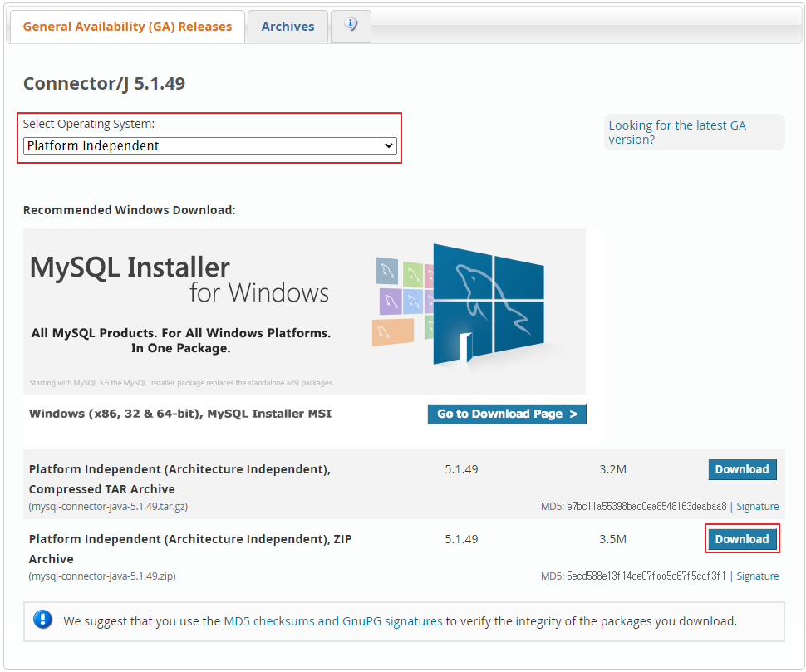Open the General Availability (GA) Releases tab
This screenshot has height=672, width=806.
tap(127, 27)
